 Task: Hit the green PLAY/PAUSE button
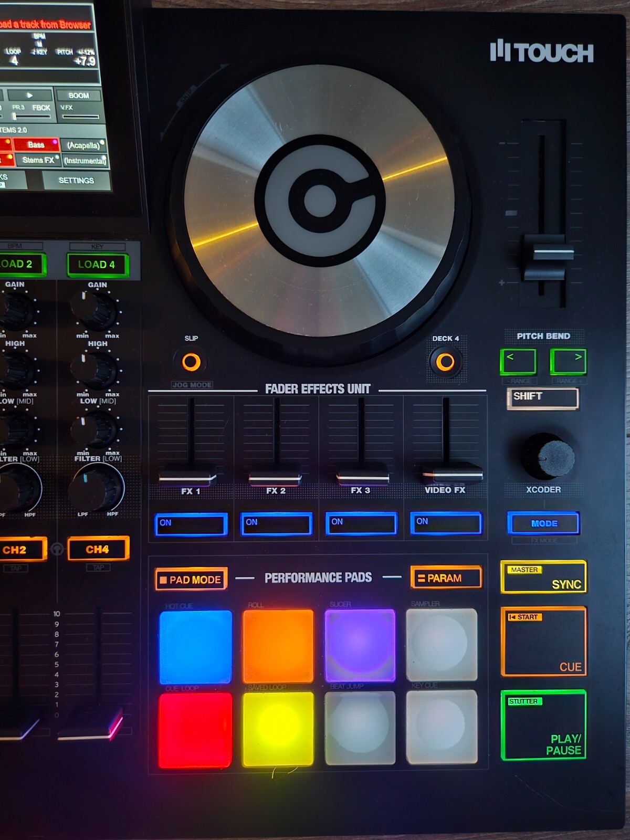click(x=544, y=725)
